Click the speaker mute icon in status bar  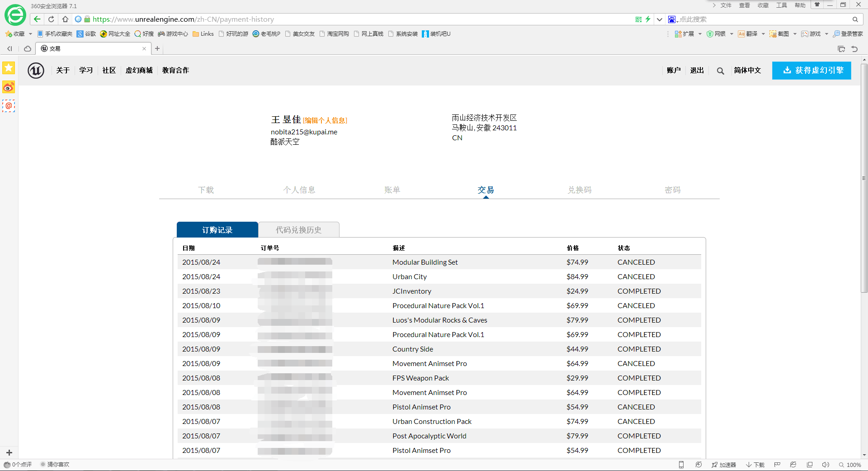(x=826, y=465)
